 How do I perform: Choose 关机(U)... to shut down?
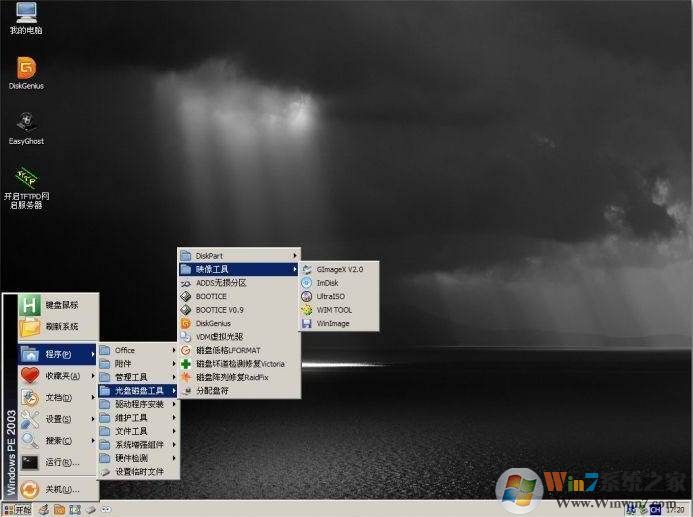coord(58,489)
